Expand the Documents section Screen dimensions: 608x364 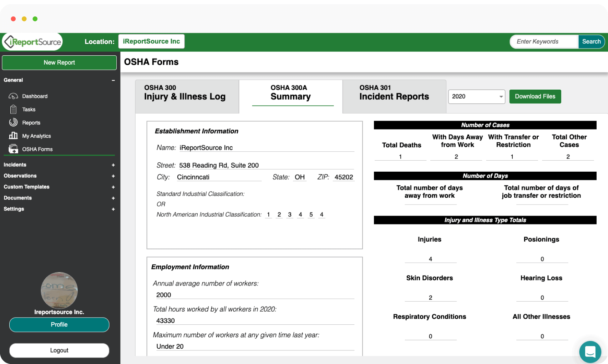[113, 198]
